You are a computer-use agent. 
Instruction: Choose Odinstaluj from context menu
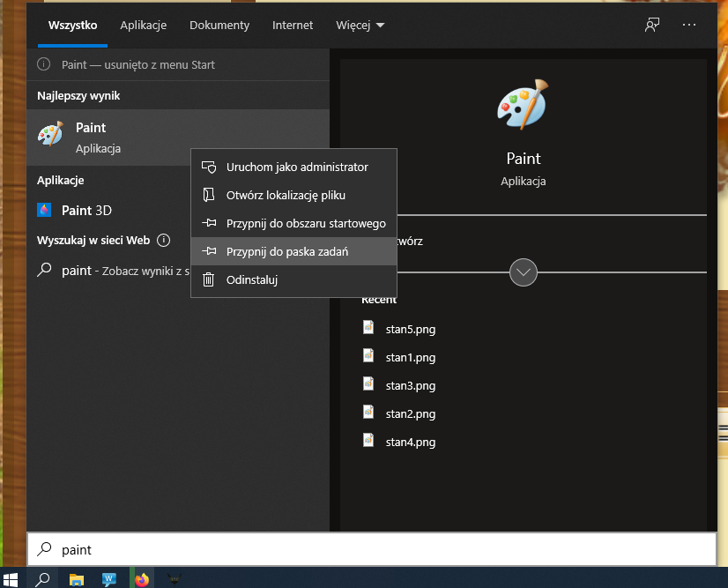pyautogui.click(x=293, y=280)
